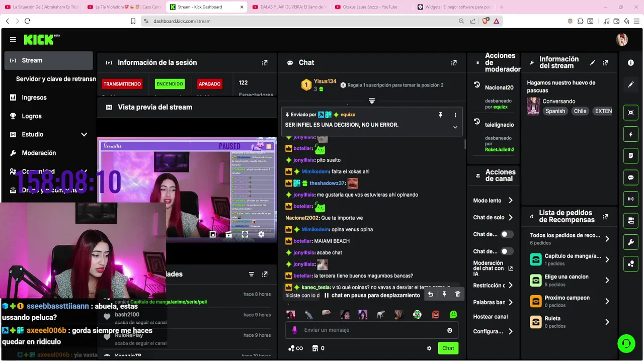This screenshot has width=644, height=362.
Task: Open Servidor y clave de retransmisión
Action: [x=55, y=79]
